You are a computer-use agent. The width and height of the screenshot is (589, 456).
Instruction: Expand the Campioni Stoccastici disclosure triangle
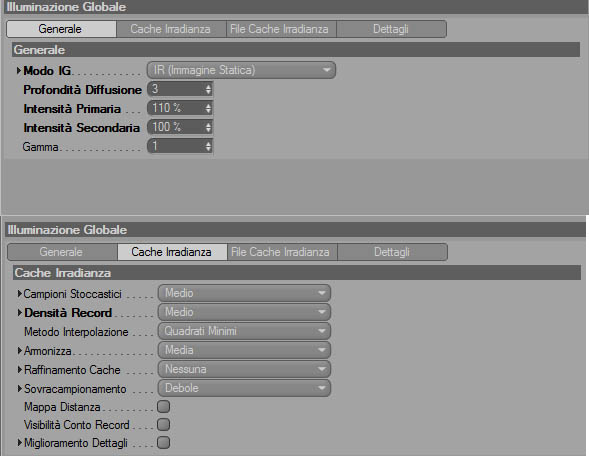tap(19, 293)
